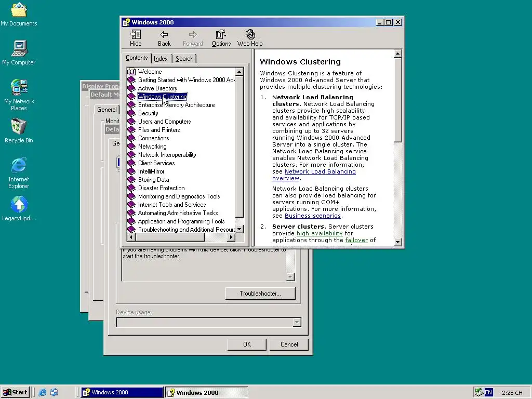Click Cancel in the device properties dialog
Image resolution: width=532 pixels, height=399 pixels.
coord(289,344)
